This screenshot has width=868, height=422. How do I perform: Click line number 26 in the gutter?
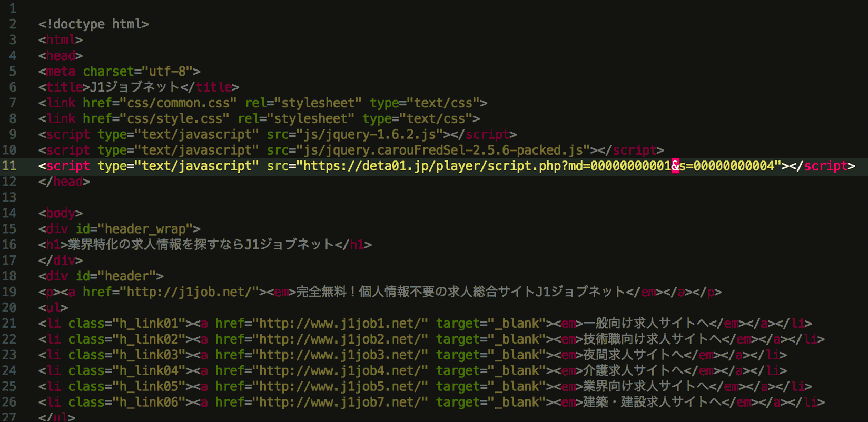tap(9, 403)
